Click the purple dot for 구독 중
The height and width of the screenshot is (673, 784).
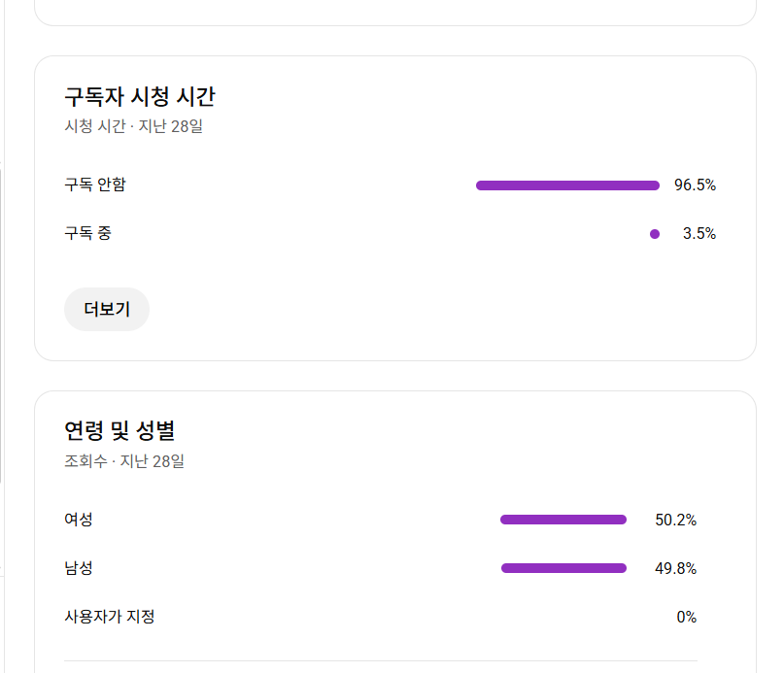(655, 234)
